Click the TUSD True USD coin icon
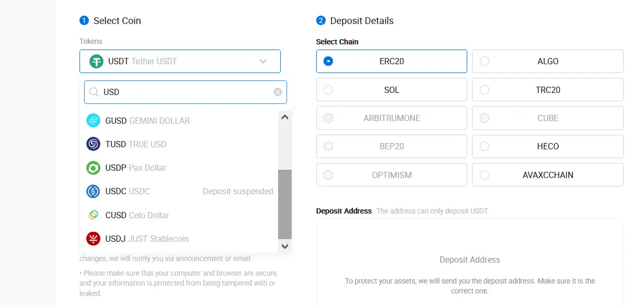644x307 pixels. tap(93, 144)
